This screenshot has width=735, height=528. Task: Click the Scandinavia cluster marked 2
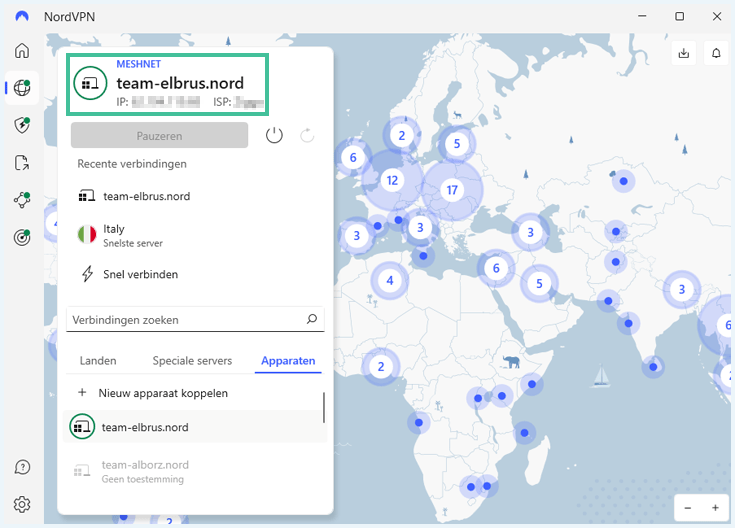coord(402,136)
